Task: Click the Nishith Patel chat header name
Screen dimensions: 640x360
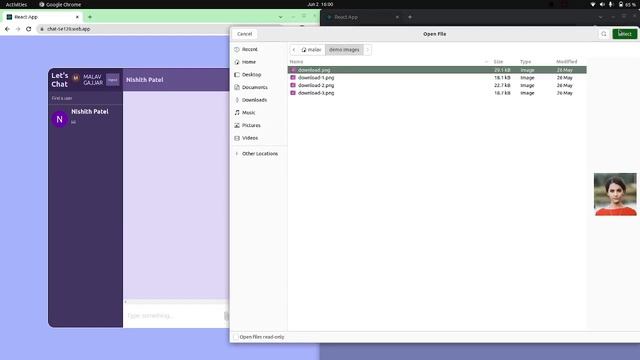Action: tap(144, 80)
